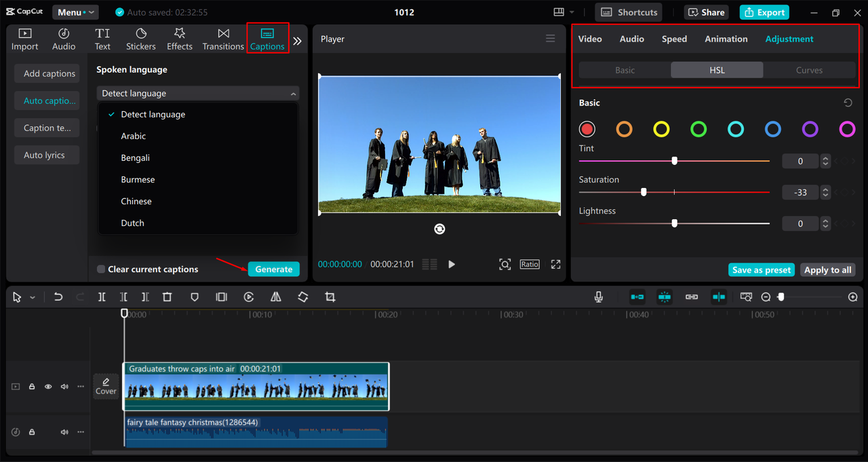Switch to the Adjustment tab

tap(789, 39)
